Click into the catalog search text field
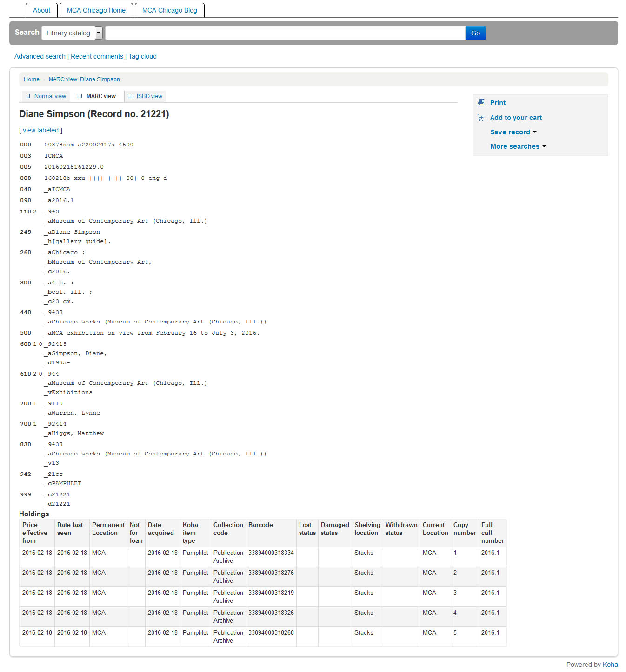The height and width of the screenshot is (672, 626). [285, 33]
